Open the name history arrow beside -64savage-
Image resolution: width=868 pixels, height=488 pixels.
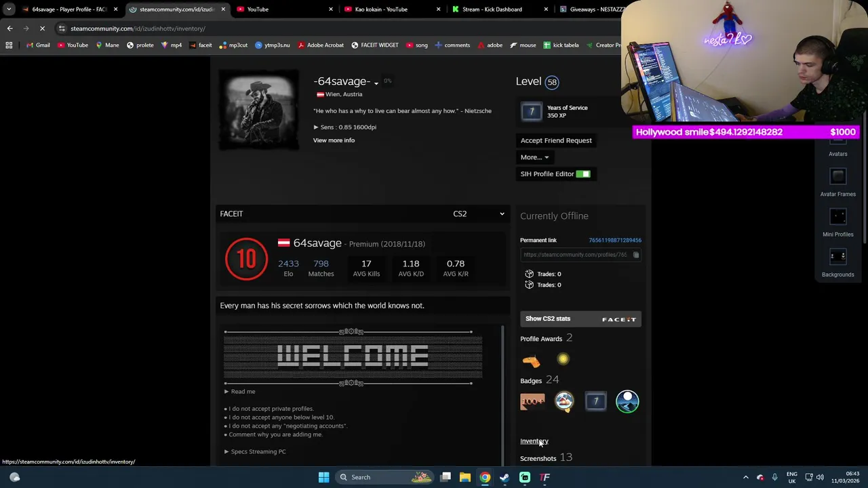point(376,84)
